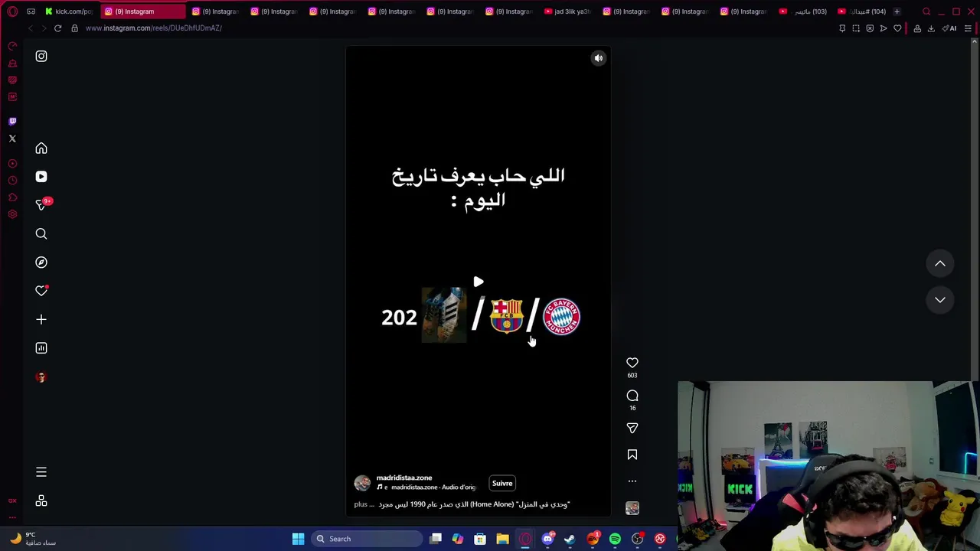Open the Meta apps grid icon
Viewport: 980px width, 551px height.
[41, 501]
